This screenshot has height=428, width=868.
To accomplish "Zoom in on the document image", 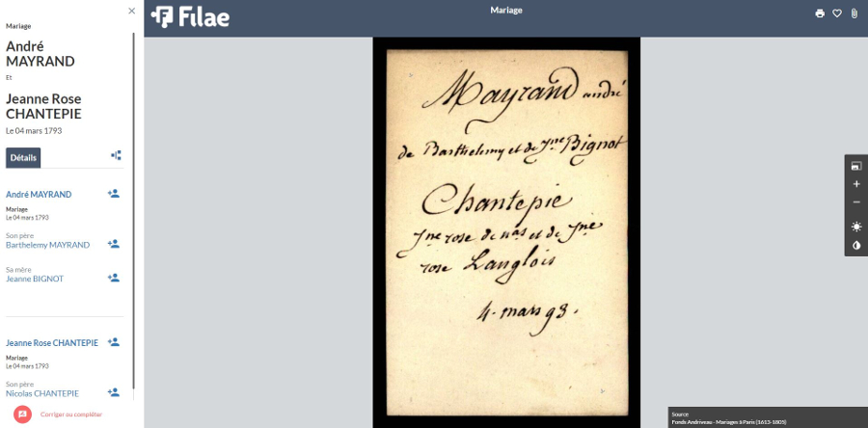I will point(856,183).
